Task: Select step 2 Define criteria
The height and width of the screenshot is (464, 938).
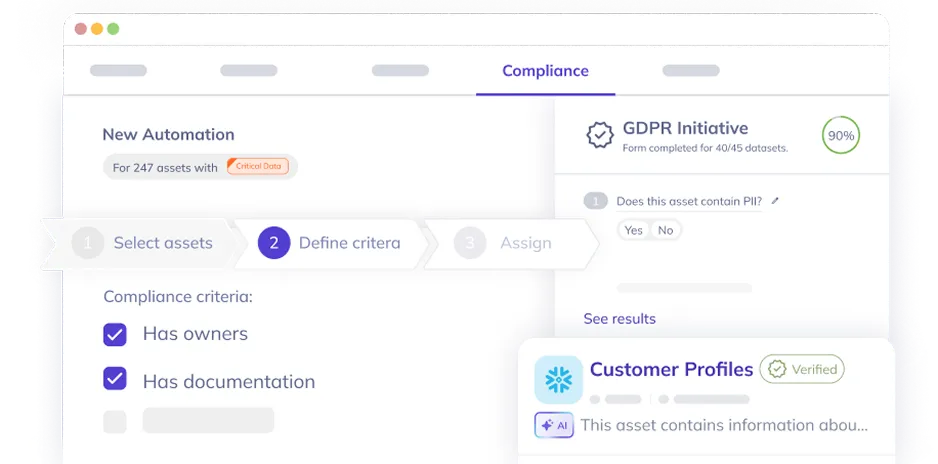Action: [331, 243]
